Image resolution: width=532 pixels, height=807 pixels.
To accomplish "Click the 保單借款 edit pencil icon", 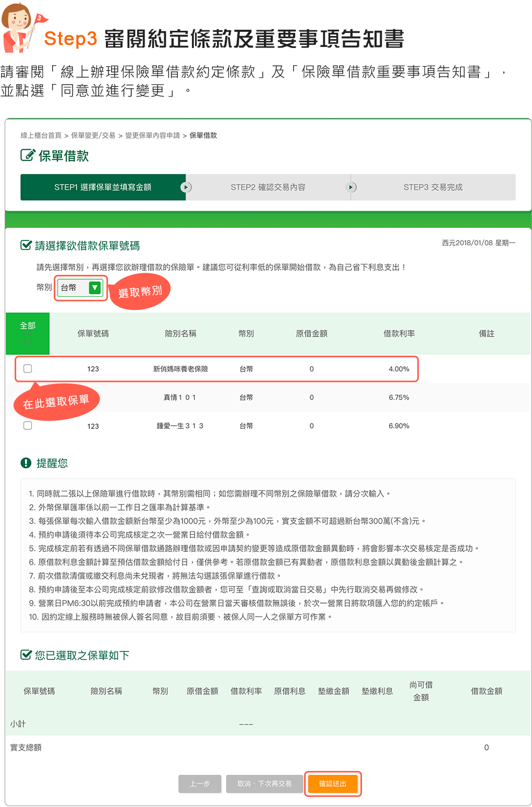I will click(28, 155).
